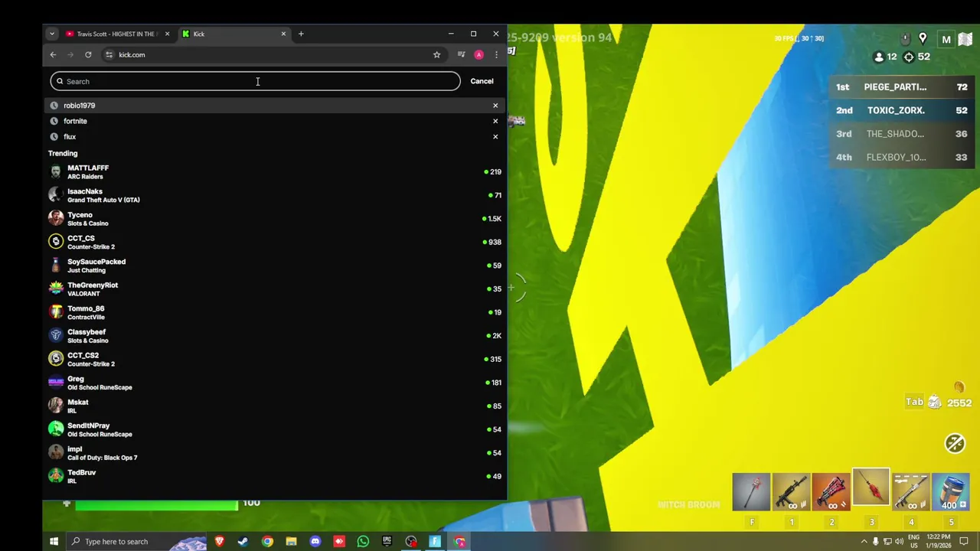Select Fortnite map icon in HUD
Image resolution: width=980 pixels, height=551 pixels.
point(965,39)
